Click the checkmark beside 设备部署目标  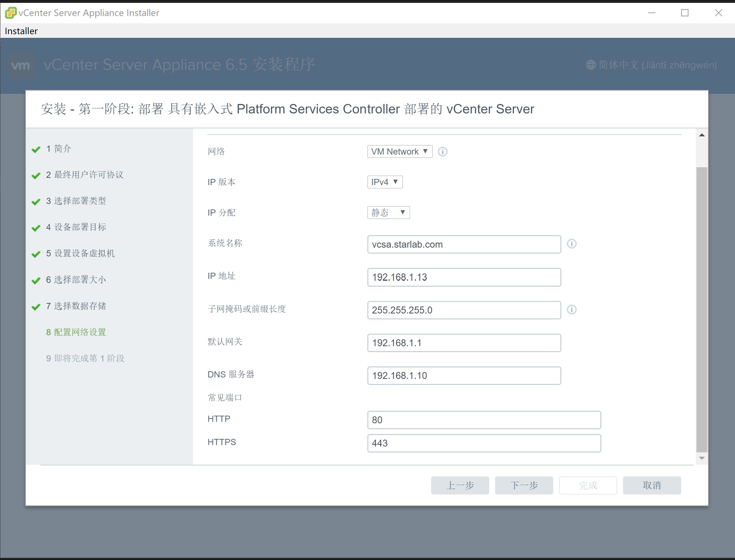pyautogui.click(x=36, y=228)
